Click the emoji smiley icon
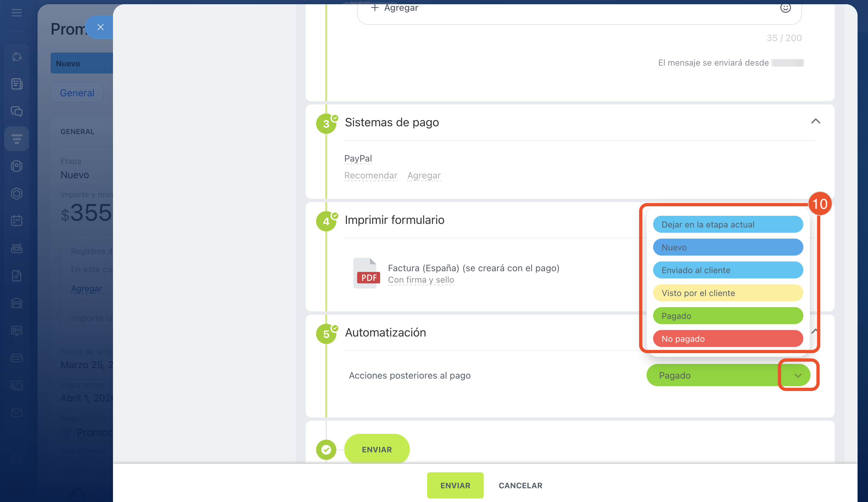The width and height of the screenshot is (868, 502). coord(785,8)
